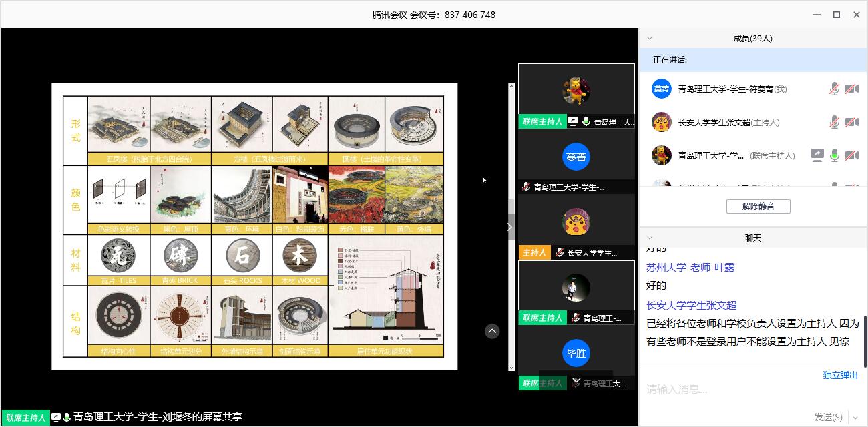The width and height of the screenshot is (868, 427).
Task: Click the 发送(S) send button
Action: pos(828,417)
